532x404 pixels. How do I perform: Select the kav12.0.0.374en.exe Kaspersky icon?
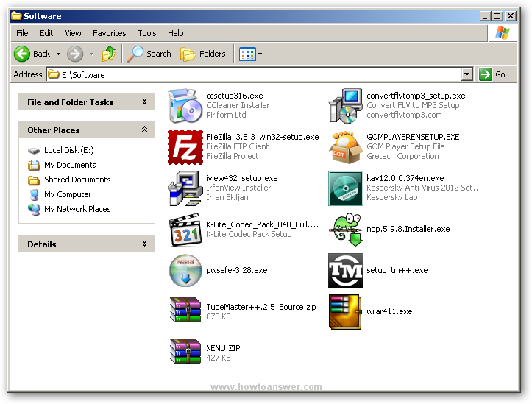point(345,188)
